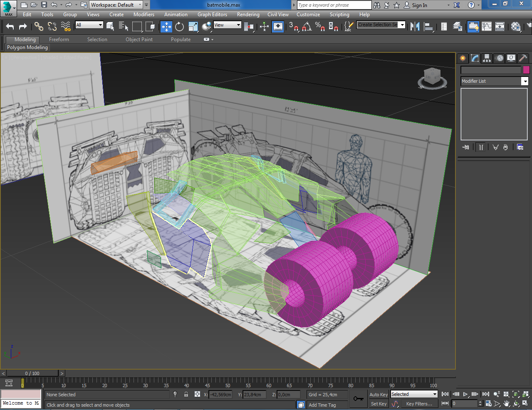Screen dimensions: 532x410
Task: Open the Graph Editors menu
Action: (x=212, y=15)
